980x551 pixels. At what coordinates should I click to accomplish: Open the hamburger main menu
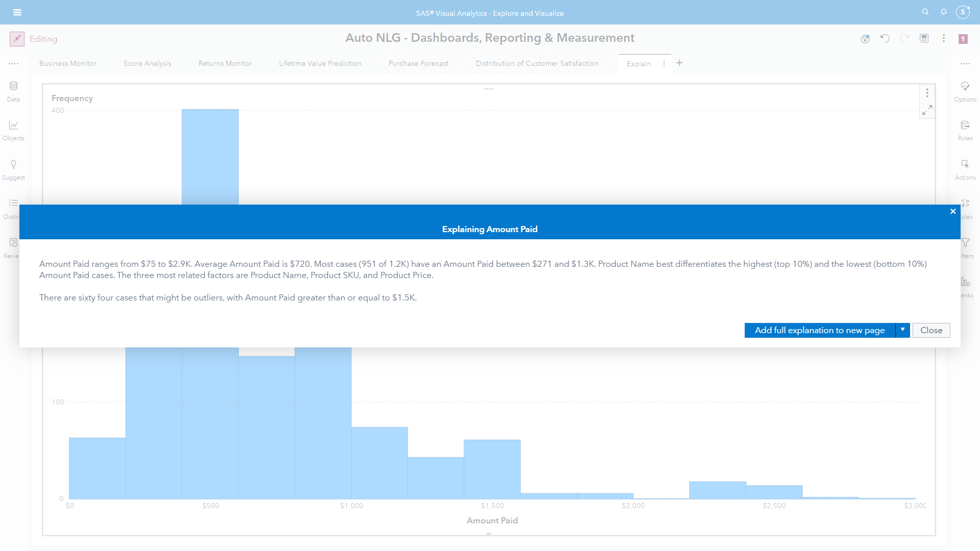(x=17, y=12)
